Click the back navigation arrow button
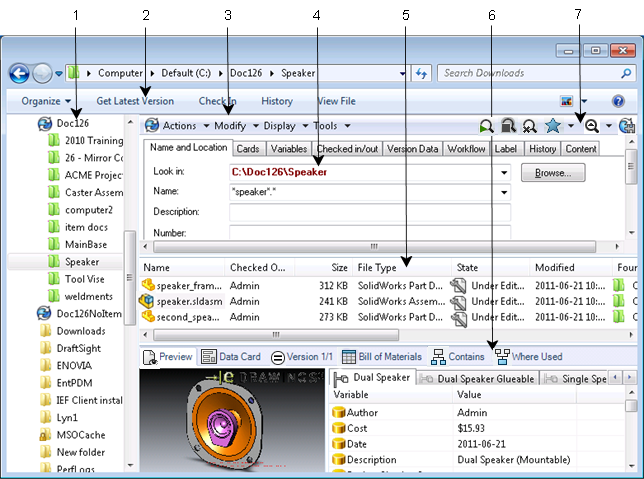 pyautogui.click(x=20, y=73)
